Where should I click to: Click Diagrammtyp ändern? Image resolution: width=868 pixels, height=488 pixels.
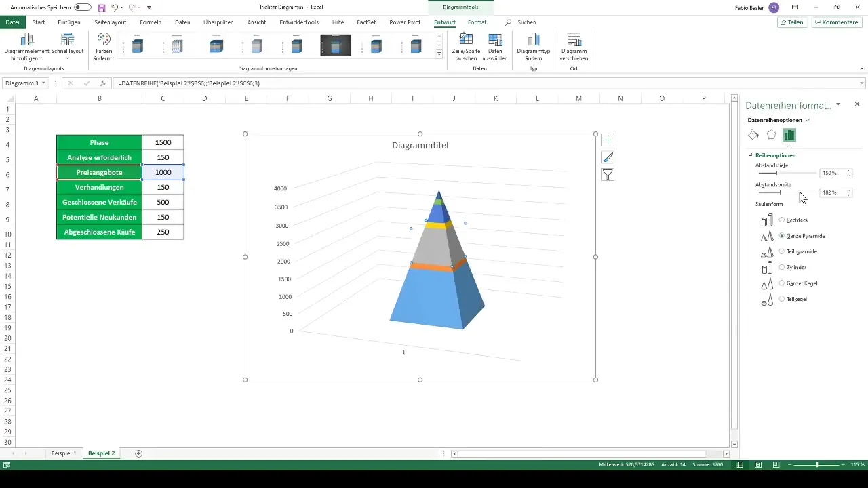(534, 47)
